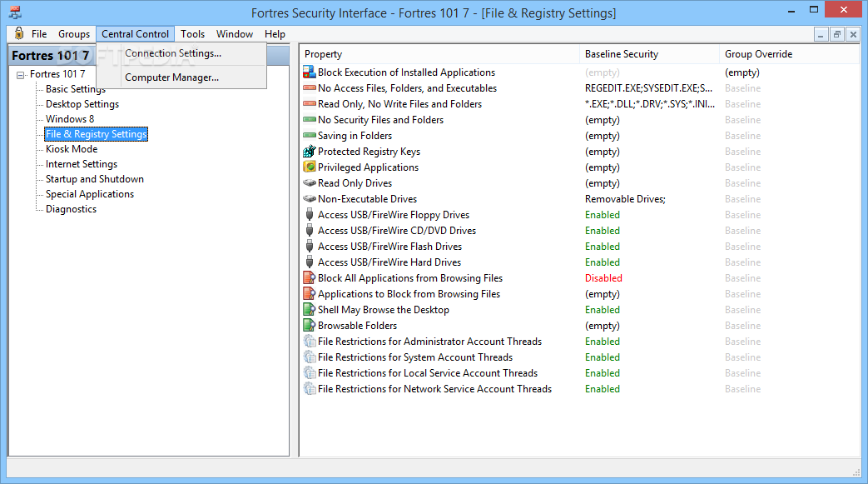868x484 pixels.
Task: Click Local Service Account Threads gear icon
Action: [x=310, y=372]
